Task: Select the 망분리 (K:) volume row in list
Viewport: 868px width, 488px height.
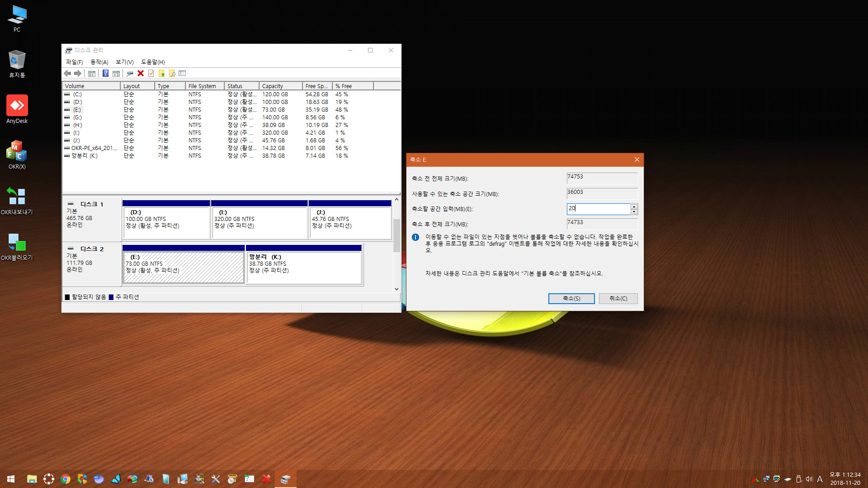Action: [231, 156]
